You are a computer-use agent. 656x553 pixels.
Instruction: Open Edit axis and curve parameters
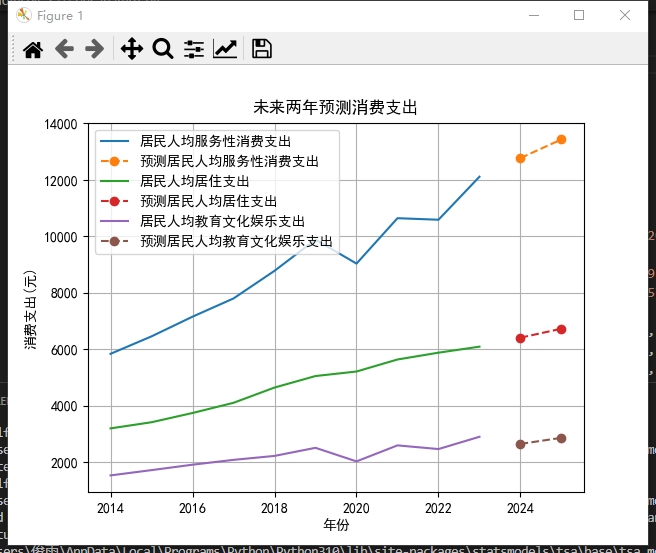225,49
